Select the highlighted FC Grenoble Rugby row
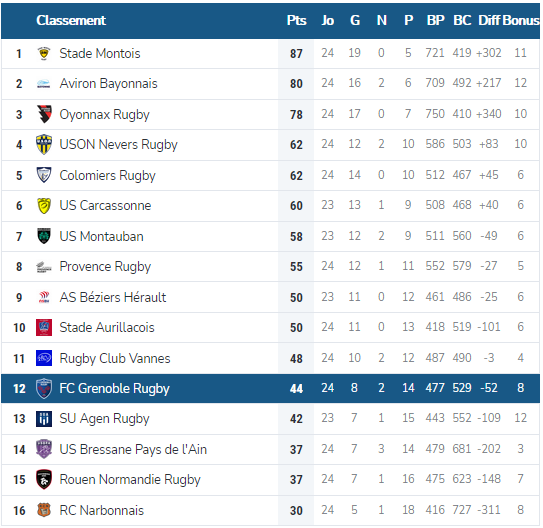This screenshot has width=543, height=528. pos(270,388)
